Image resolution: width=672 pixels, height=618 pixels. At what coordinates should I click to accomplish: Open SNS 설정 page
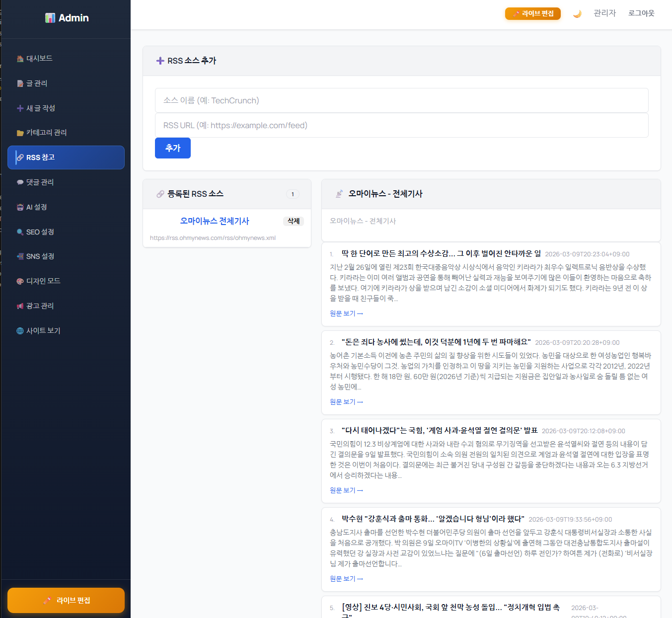coord(40,256)
